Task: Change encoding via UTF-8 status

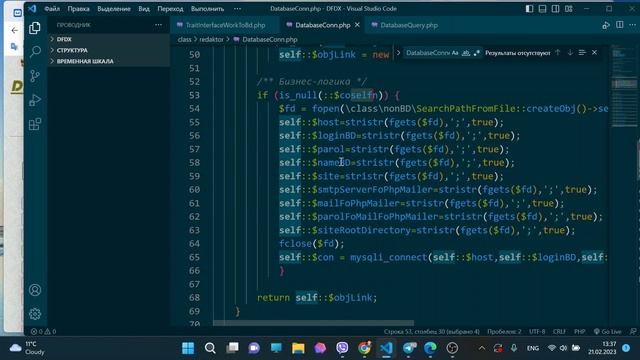Action: click(537, 331)
